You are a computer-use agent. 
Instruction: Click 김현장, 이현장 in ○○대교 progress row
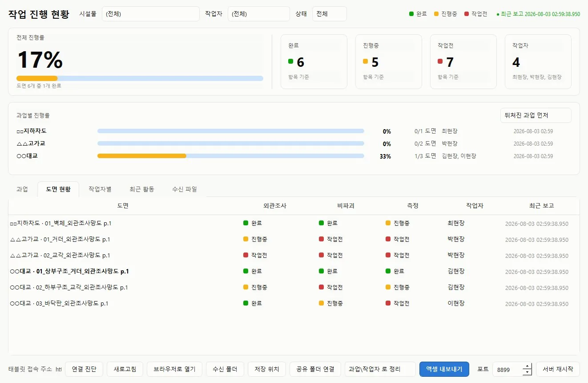coord(459,156)
